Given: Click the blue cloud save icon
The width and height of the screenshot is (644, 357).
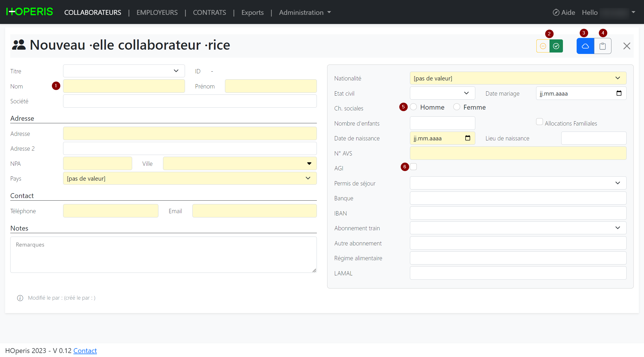Looking at the screenshot, I should 585,46.
